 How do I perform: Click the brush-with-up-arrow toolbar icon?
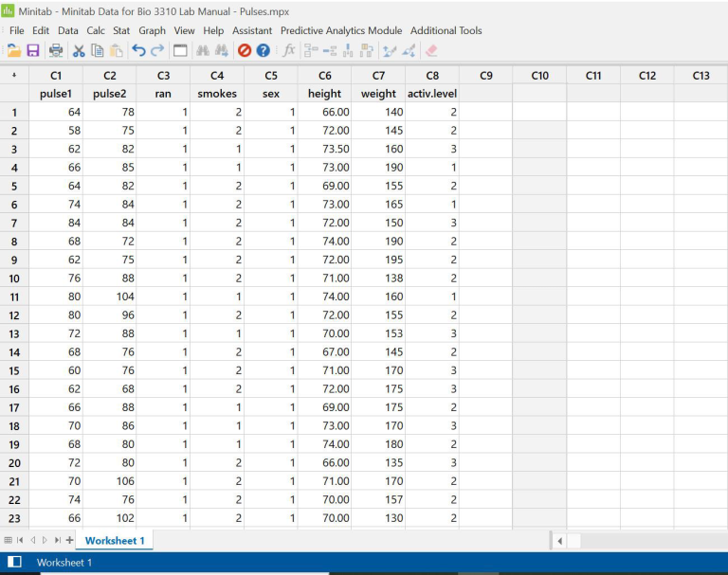pyautogui.click(x=390, y=50)
